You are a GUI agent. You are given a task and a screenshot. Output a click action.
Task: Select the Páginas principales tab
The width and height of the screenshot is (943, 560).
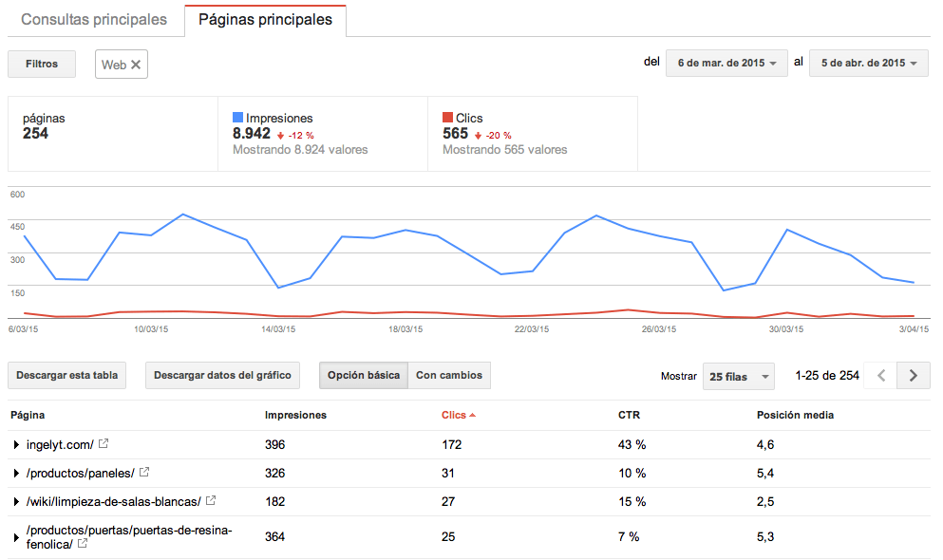click(265, 19)
